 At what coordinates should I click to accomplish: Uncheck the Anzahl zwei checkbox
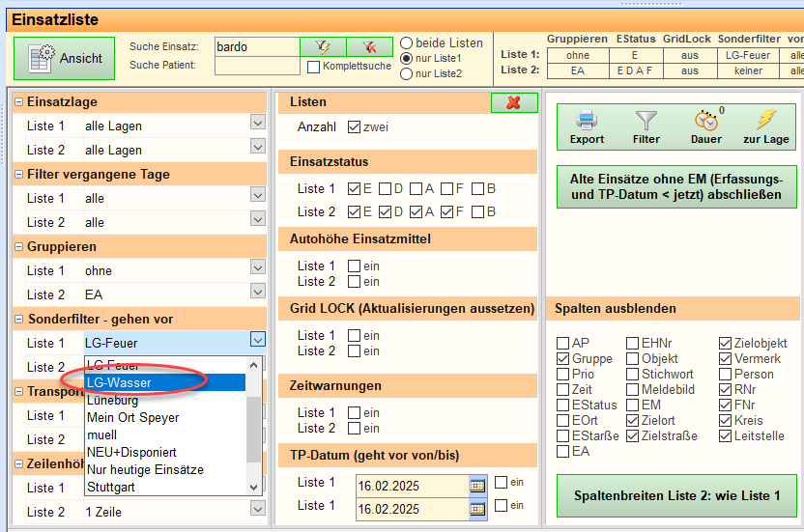point(354,126)
